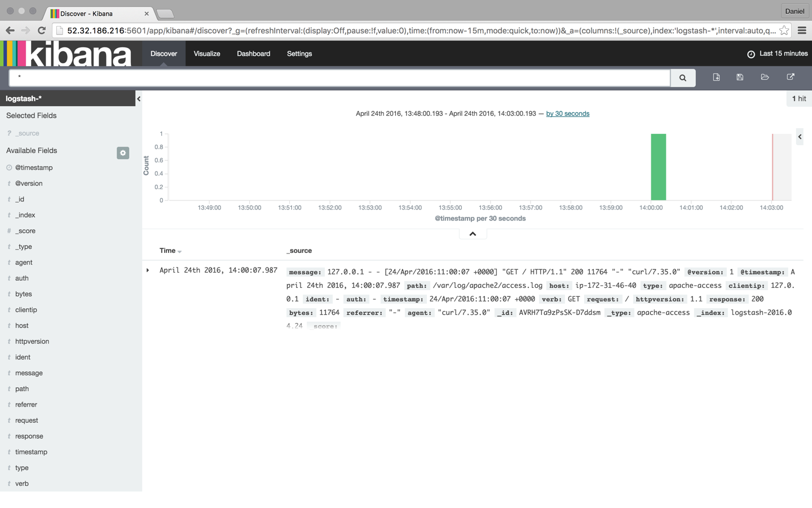
Task: Click the 'by 30 seconds' interval link
Action: (x=567, y=113)
